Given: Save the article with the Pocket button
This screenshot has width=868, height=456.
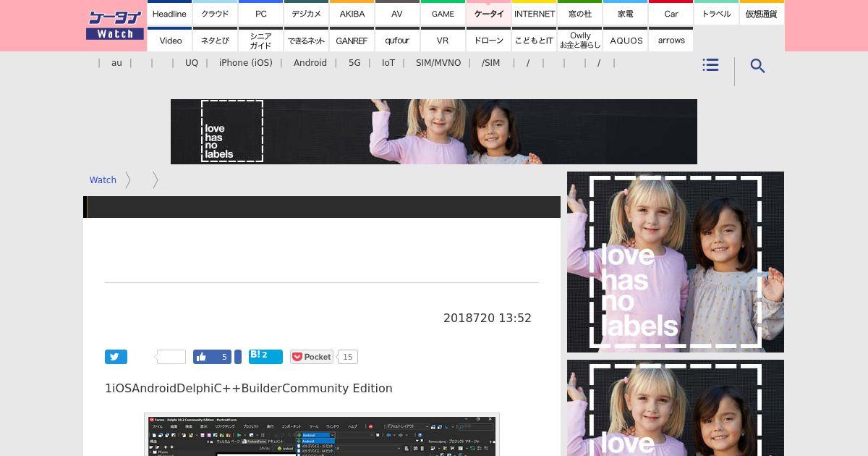Looking at the screenshot, I should (x=311, y=357).
